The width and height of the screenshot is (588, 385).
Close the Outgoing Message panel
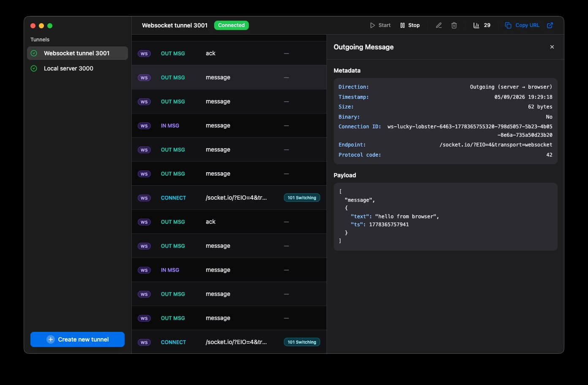tap(552, 47)
